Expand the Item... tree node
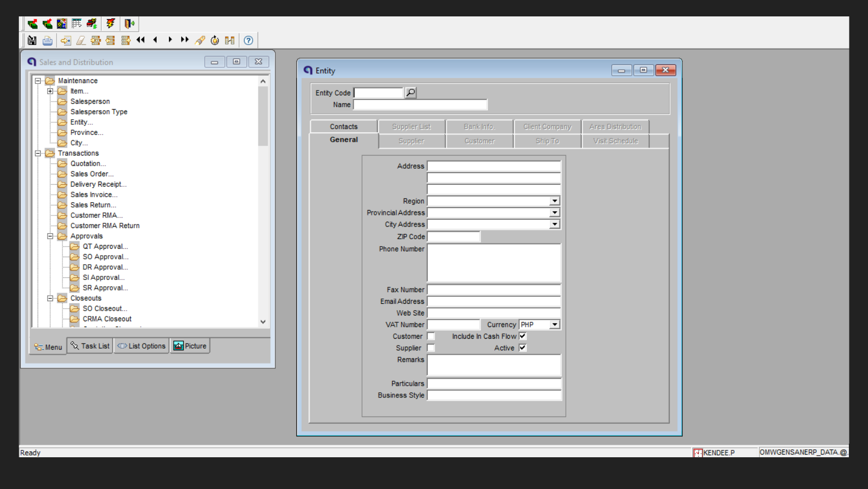868x489 pixels. click(x=50, y=91)
